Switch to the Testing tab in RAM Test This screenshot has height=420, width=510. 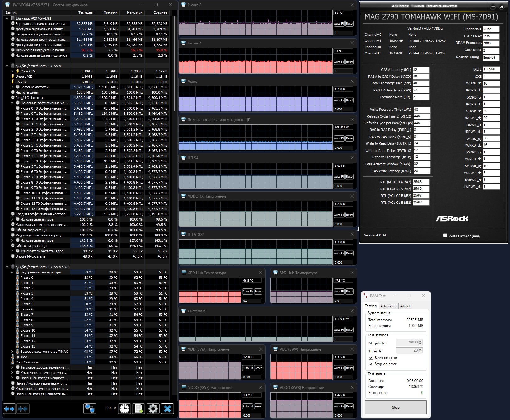[x=371, y=306]
